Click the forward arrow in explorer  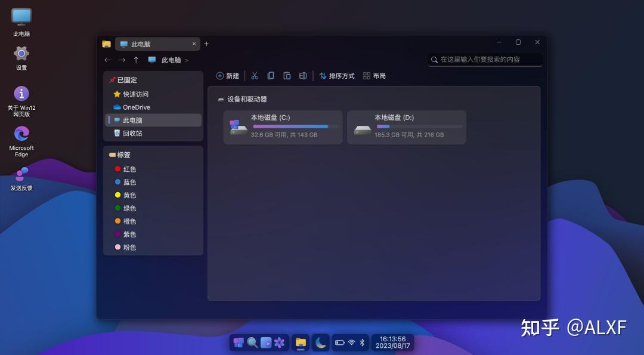point(122,60)
